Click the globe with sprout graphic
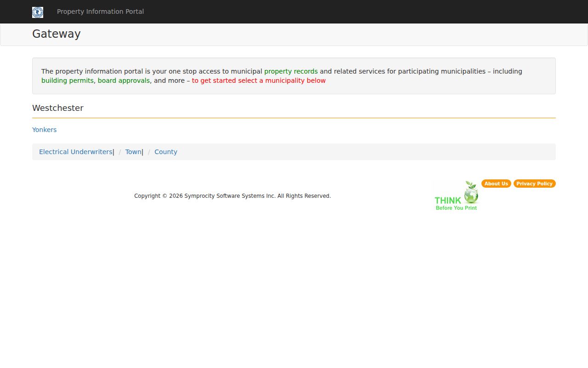Screen dimensions: 588x368 (x=471, y=193)
